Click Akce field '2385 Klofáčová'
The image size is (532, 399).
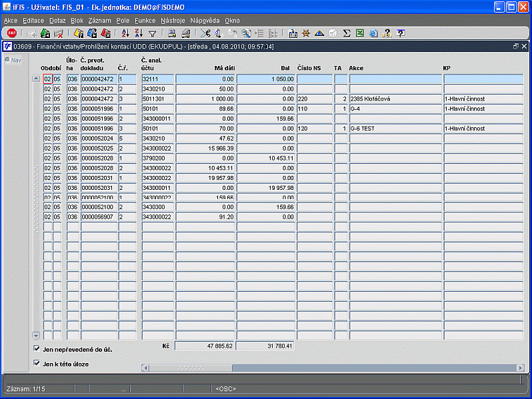(395, 99)
